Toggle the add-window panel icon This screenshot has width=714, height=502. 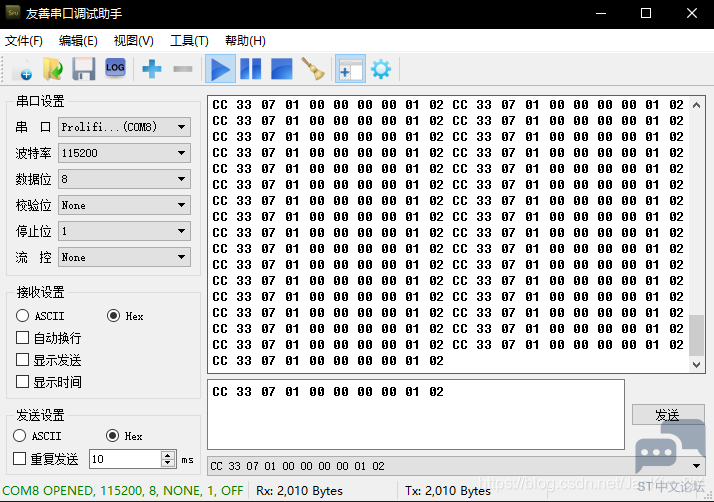(350, 69)
